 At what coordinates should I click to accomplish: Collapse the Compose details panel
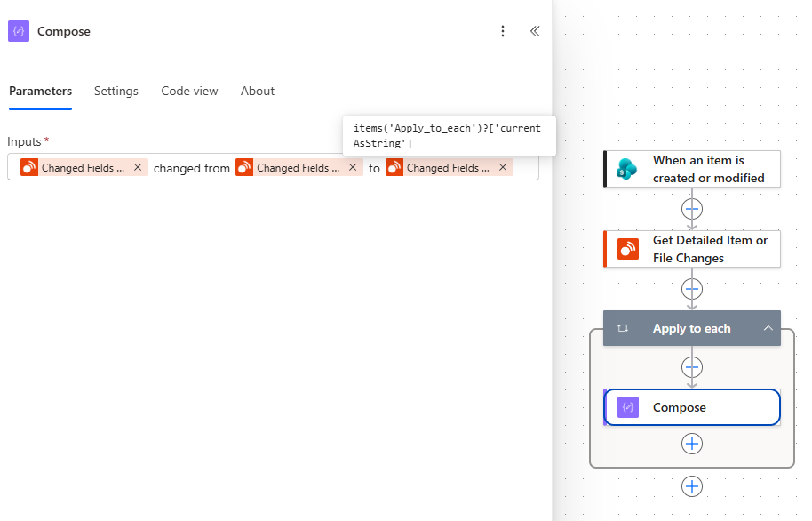pos(535,31)
